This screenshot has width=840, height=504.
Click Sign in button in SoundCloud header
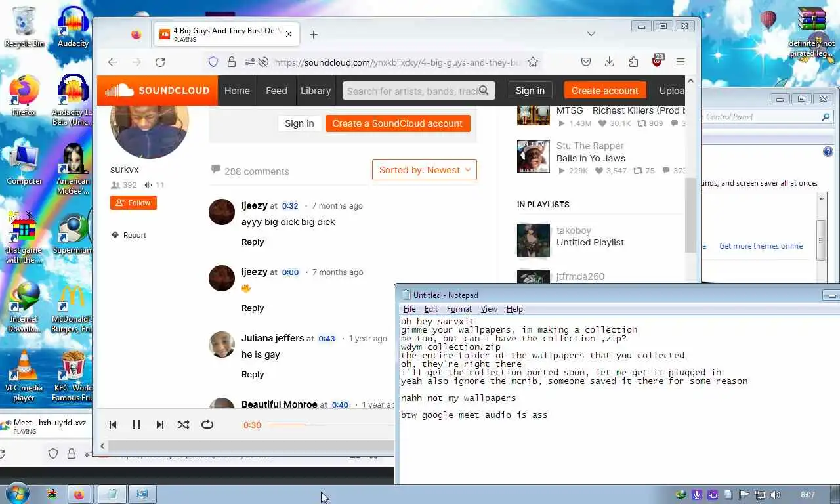pyautogui.click(x=530, y=91)
